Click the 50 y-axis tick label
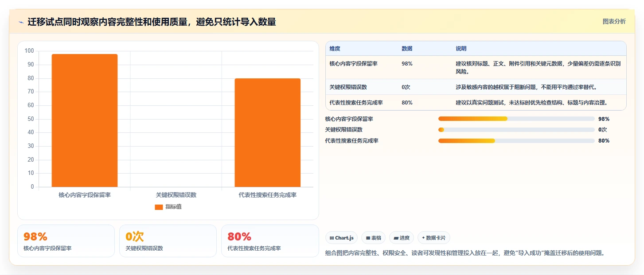The image size is (644, 275). click(x=31, y=119)
